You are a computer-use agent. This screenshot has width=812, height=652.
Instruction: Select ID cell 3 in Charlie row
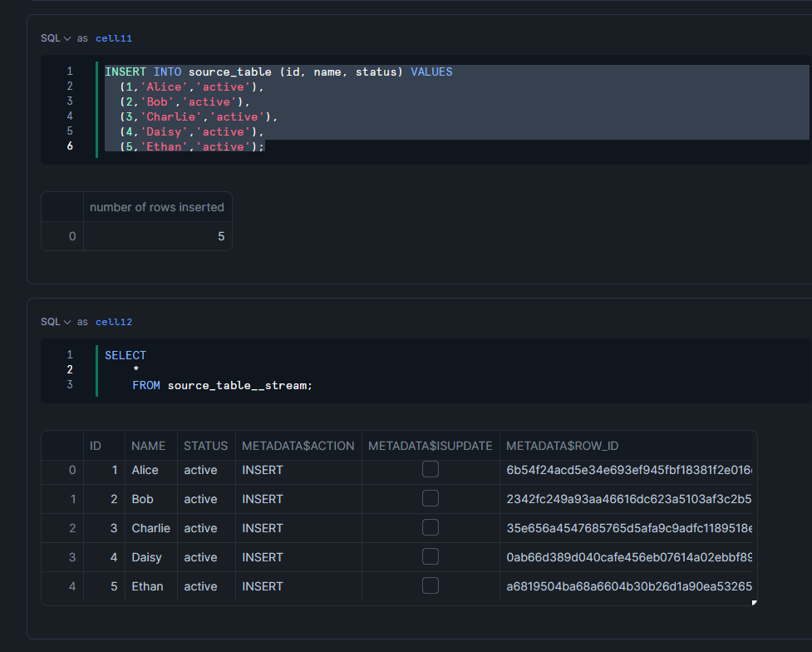click(104, 528)
